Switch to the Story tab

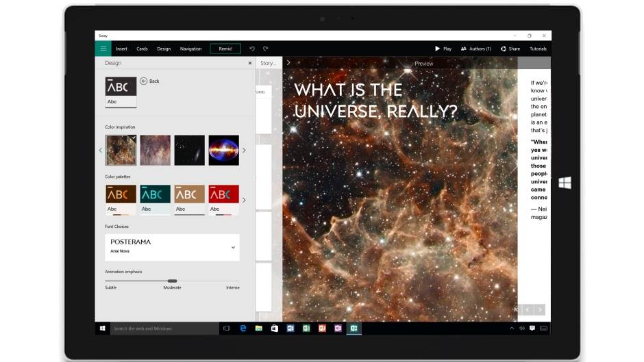pyautogui.click(x=269, y=63)
